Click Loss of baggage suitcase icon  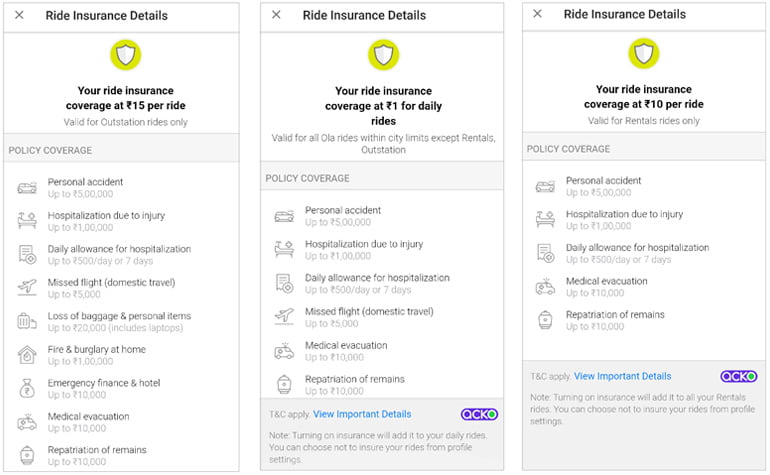coord(27,321)
